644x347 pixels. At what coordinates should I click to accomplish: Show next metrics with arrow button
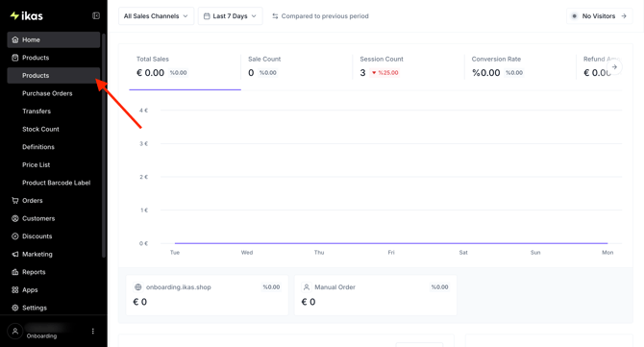pyautogui.click(x=614, y=67)
